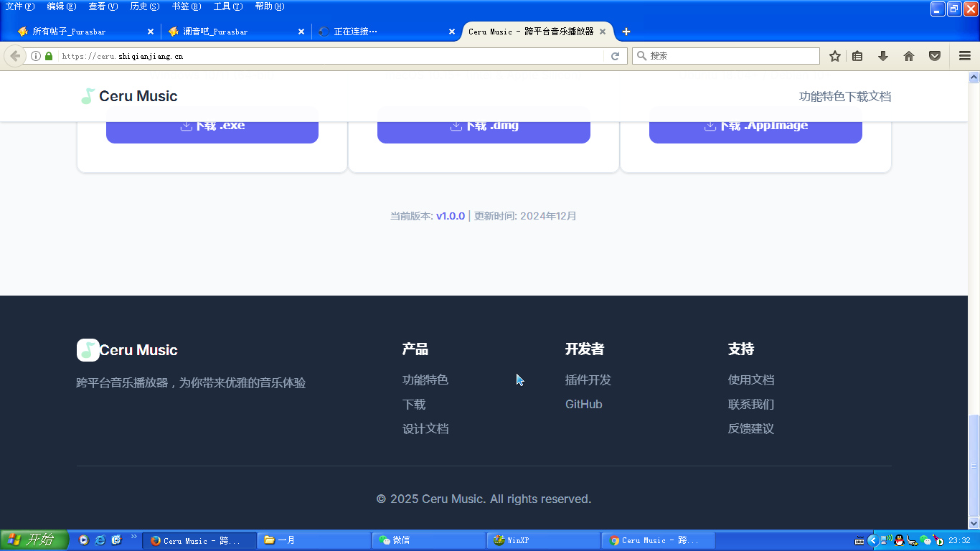
Task: Open the downloads arrow in the toolbar
Action: 883,56
